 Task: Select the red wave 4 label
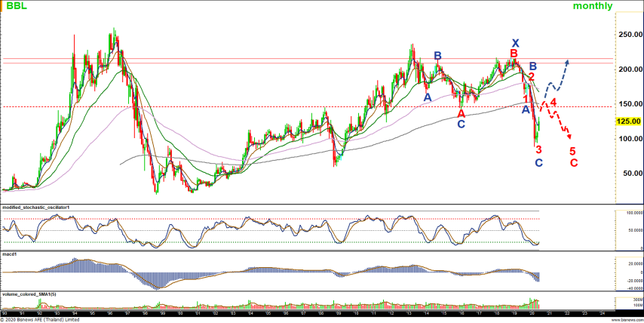pos(553,102)
